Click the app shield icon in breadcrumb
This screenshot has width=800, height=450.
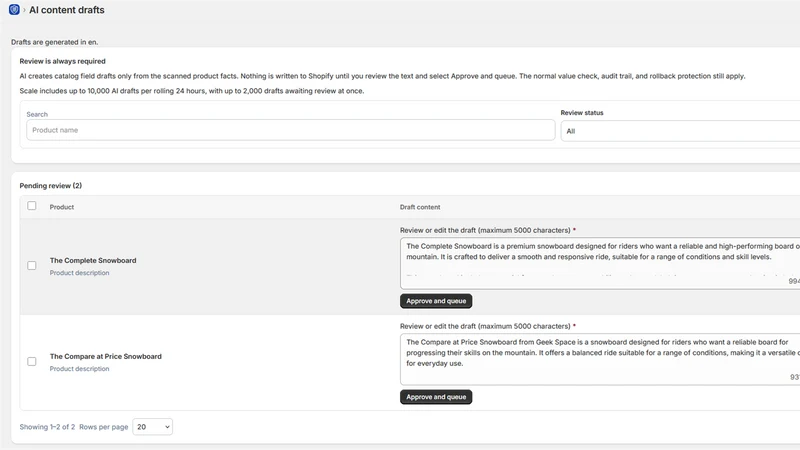click(x=14, y=10)
